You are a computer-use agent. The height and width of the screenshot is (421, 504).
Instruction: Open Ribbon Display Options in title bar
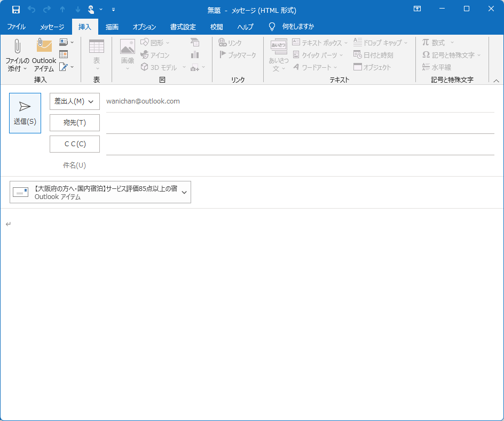coord(417,9)
